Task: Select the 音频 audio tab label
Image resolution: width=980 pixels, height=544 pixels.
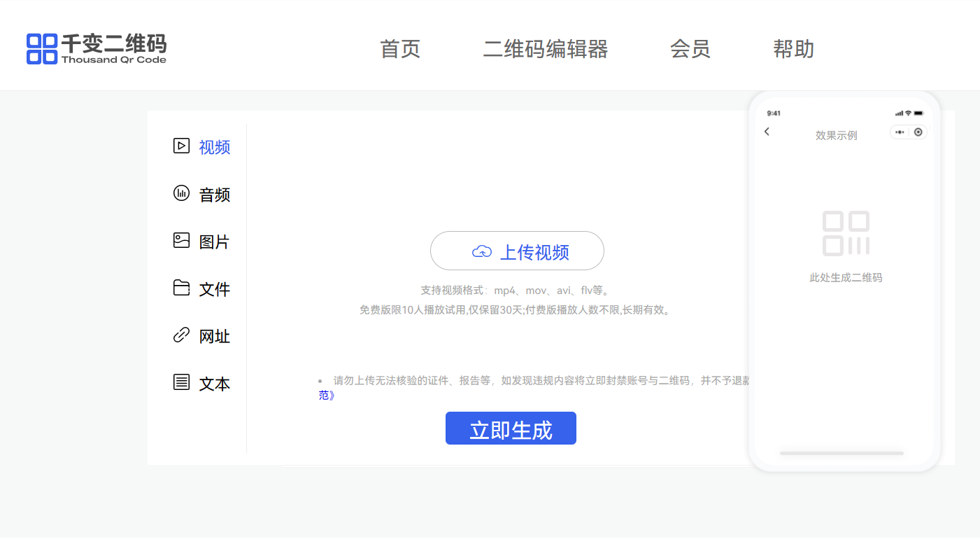Action: pyautogui.click(x=215, y=195)
